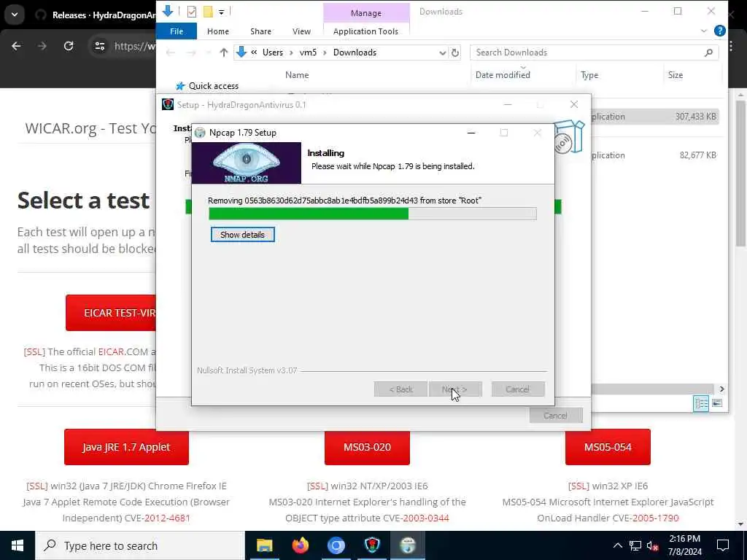Viewport: 747px width, 560px height.
Task: Click the new folder icon in title bar
Action: (x=208, y=12)
